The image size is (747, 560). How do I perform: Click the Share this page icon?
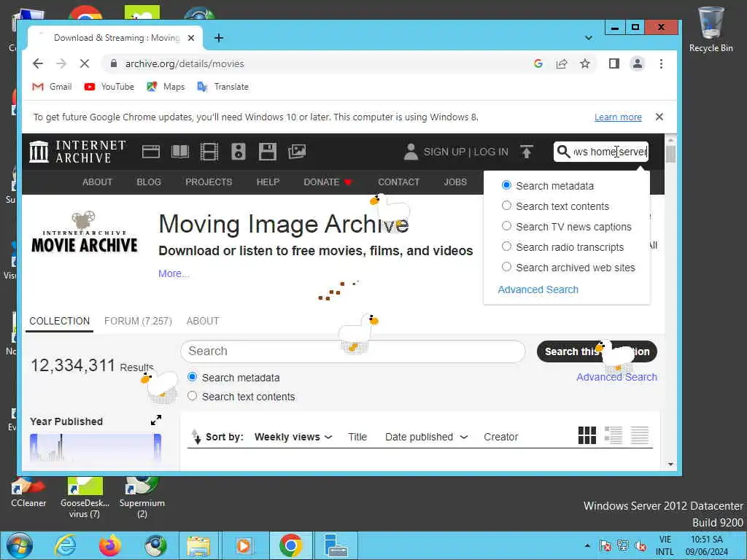click(x=562, y=63)
